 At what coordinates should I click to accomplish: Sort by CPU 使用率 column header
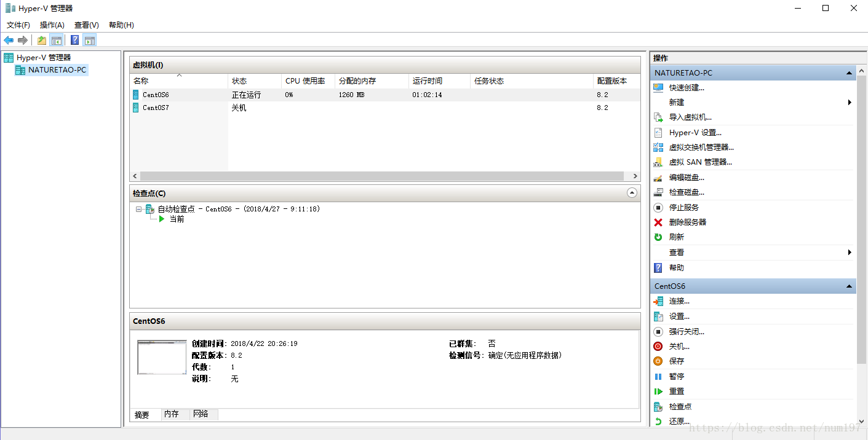[308, 81]
